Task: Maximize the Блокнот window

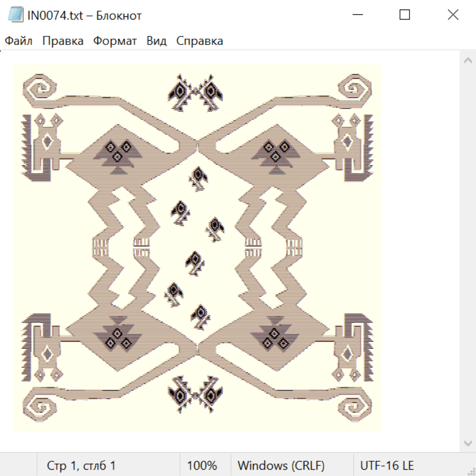Action: (405, 15)
